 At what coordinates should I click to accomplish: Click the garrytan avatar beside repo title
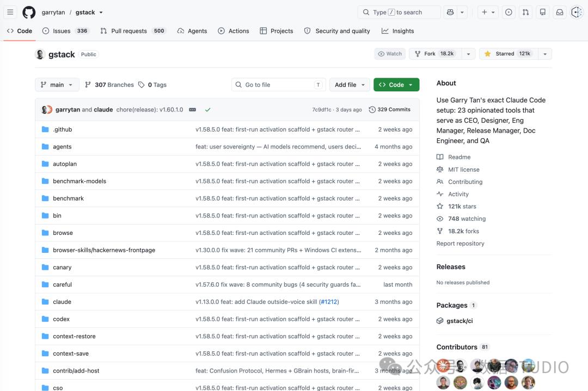pyautogui.click(x=40, y=54)
